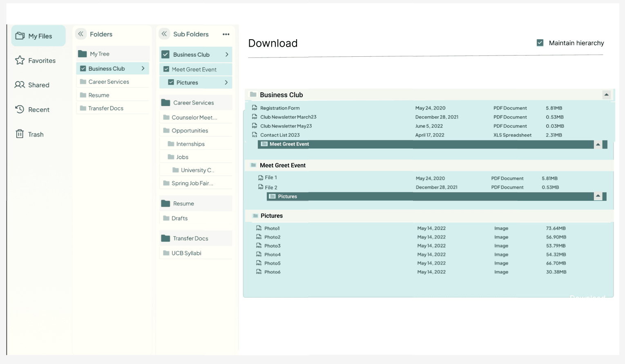
Task: Click the Trash bin icon
Action: (x=20, y=134)
